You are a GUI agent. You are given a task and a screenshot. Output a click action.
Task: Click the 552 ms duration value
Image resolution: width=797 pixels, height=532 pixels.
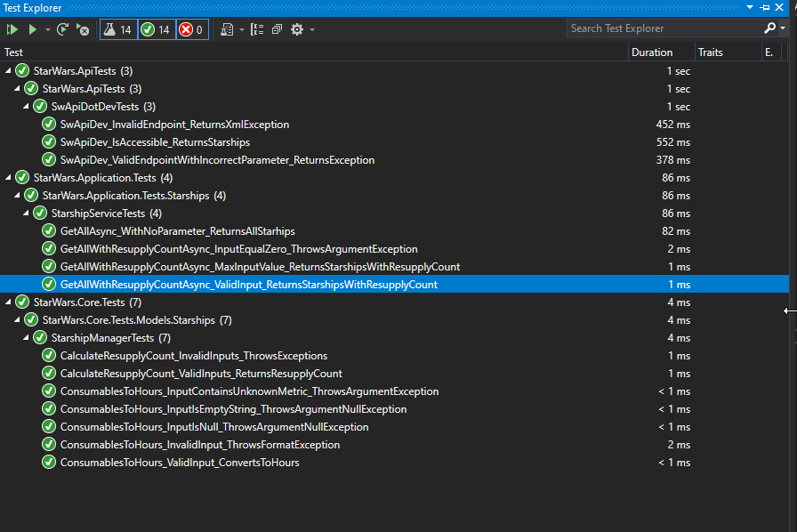673,142
